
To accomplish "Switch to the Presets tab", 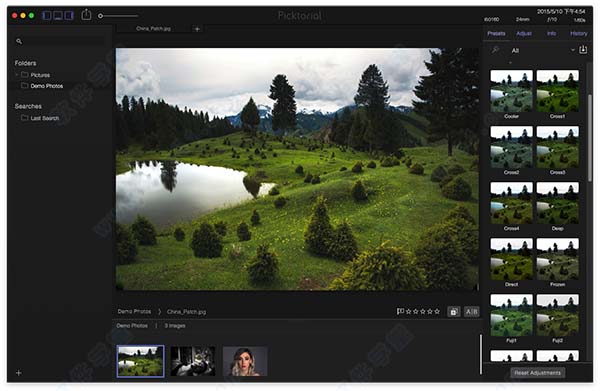I will tap(496, 34).
